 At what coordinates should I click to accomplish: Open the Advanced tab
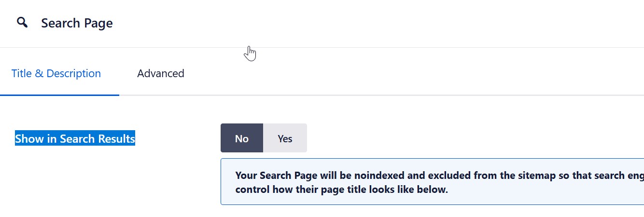click(x=160, y=74)
